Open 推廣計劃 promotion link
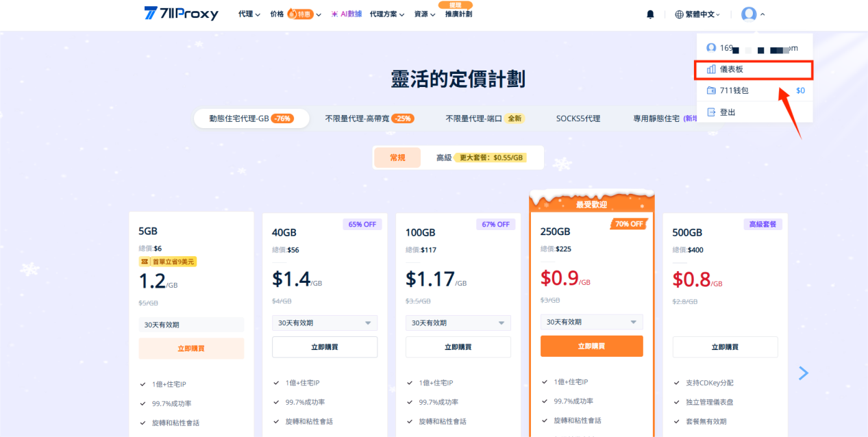Image resolution: width=868 pixels, height=437 pixels. pyautogui.click(x=458, y=14)
